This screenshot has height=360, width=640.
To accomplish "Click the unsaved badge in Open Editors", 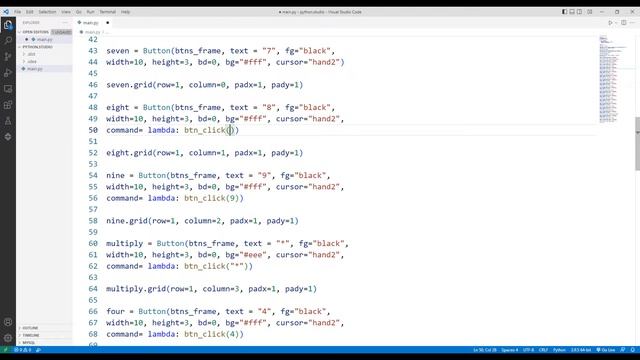I will (61, 32).
